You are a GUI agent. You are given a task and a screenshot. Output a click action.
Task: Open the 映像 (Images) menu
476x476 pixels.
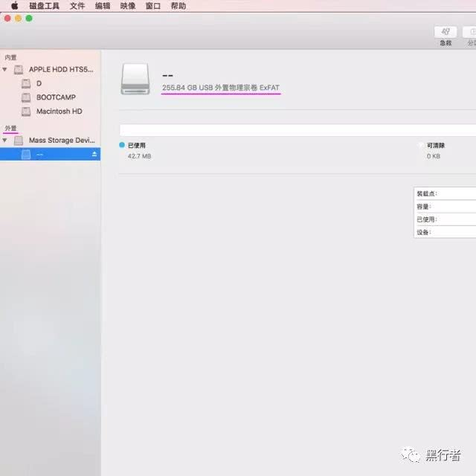coord(128,5)
